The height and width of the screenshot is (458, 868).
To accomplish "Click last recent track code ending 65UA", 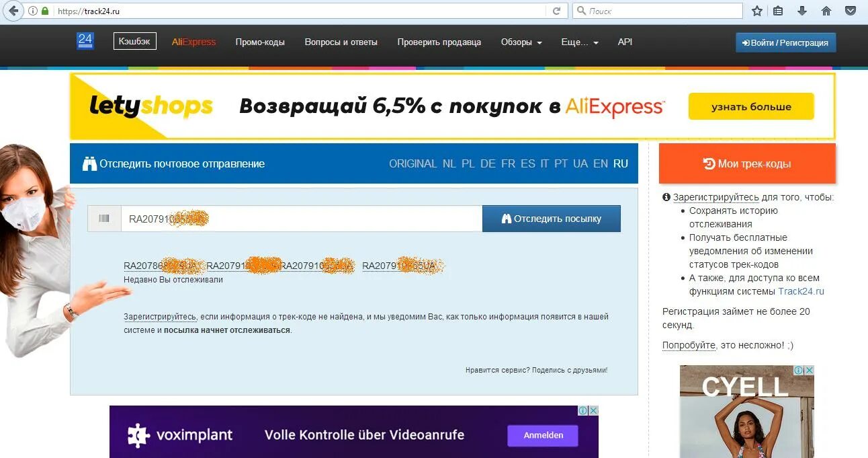I will click(399, 266).
